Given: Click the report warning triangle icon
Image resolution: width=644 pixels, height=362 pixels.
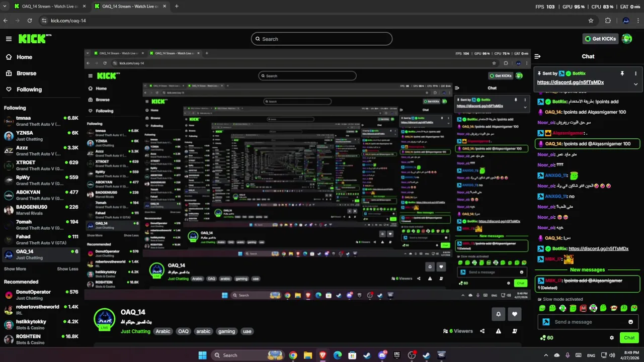Looking at the screenshot, I should pyautogui.click(x=498, y=331).
